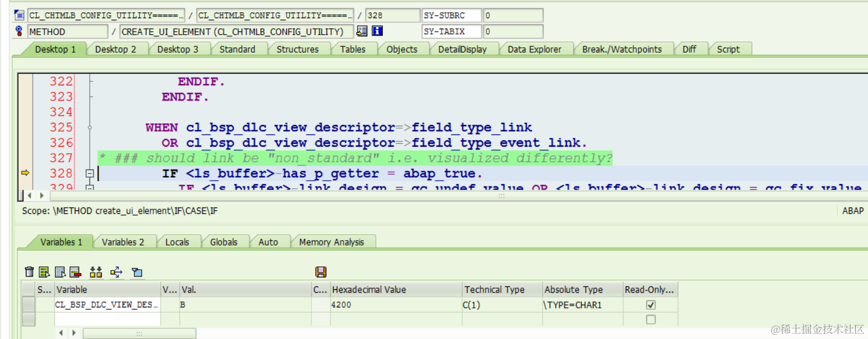The height and width of the screenshot is (339, 868).
Task: Click the hexadecimal value 4200 cell
Action: tap(395, 305)
